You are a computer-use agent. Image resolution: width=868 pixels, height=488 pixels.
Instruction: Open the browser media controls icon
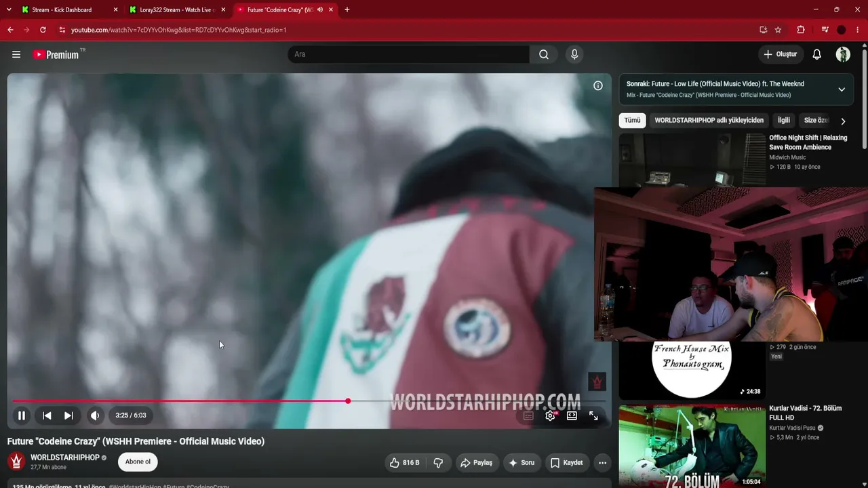825,30
